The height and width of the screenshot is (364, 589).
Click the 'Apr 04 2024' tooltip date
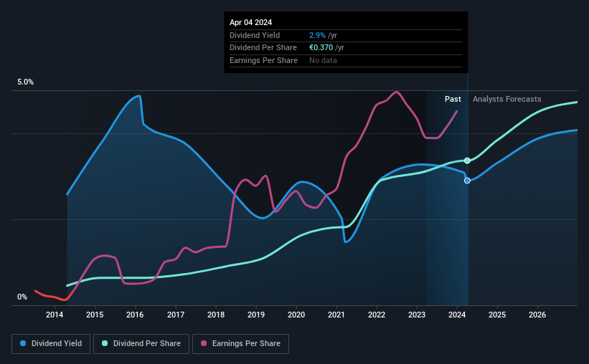point(250,22)
